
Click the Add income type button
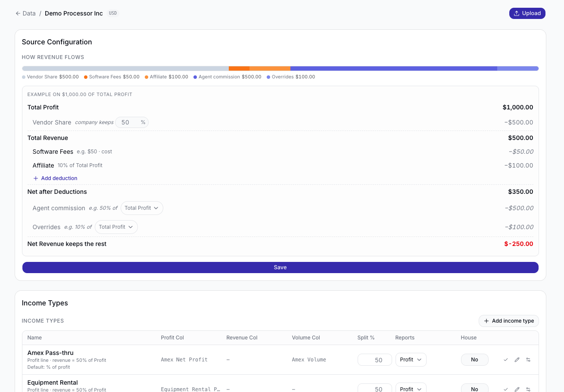508,321
